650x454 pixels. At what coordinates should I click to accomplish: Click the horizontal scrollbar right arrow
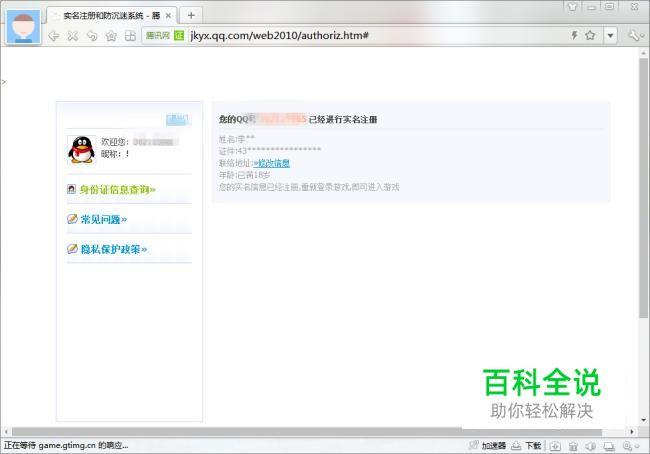pyautogui.click(x=632, y=432)
